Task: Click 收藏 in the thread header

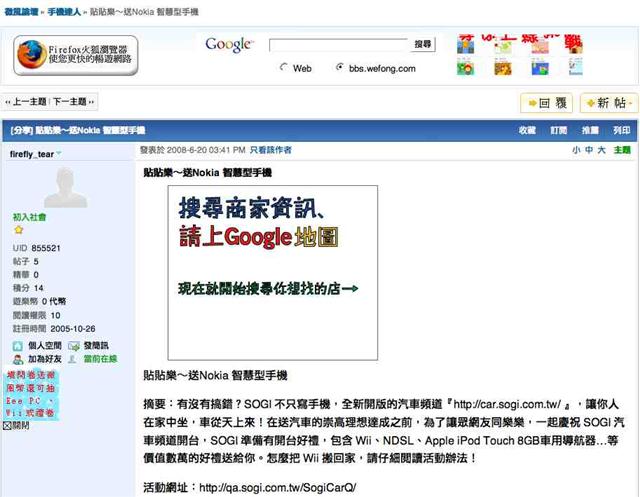Action: (x=527, y=130)
